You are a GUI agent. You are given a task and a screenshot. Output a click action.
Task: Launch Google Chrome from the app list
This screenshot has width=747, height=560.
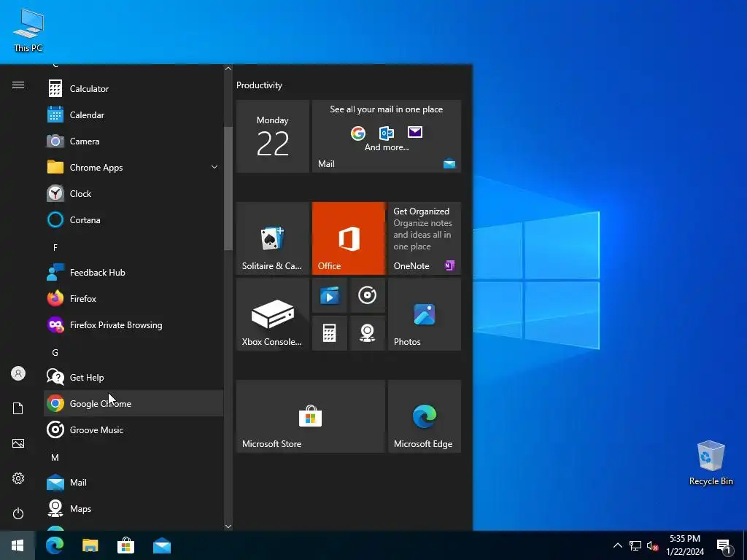[x=133, y=403]
